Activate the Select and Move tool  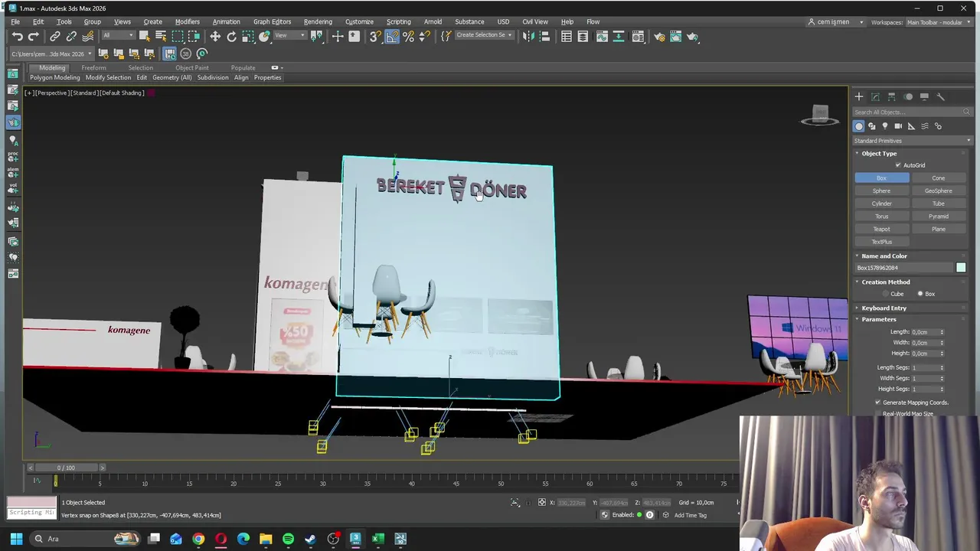click(x=215, y=37)
